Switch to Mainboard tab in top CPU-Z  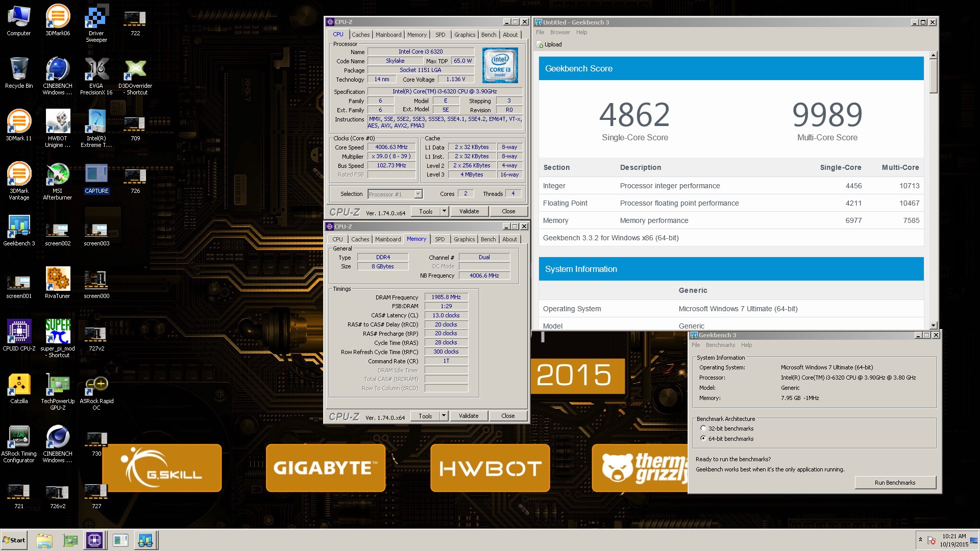tap(388, 35)
